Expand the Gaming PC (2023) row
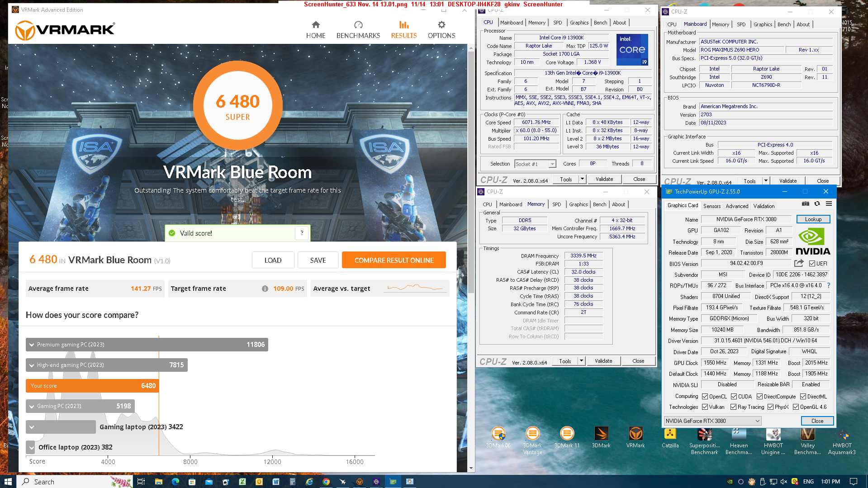 click(x=80, y=406)
